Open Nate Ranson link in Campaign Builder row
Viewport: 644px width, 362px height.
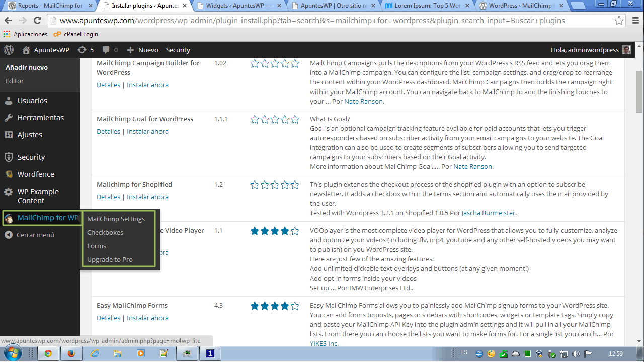(x=364, y=101)
